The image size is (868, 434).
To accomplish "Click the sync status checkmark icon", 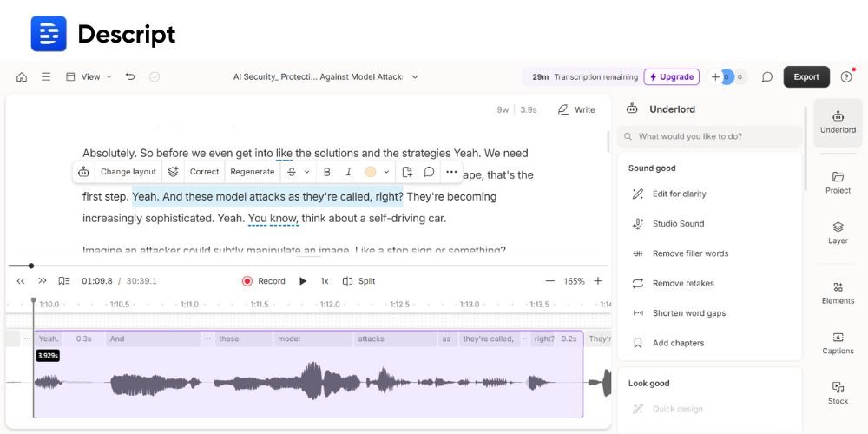I will pyautogui.click(x=155, y=77).
